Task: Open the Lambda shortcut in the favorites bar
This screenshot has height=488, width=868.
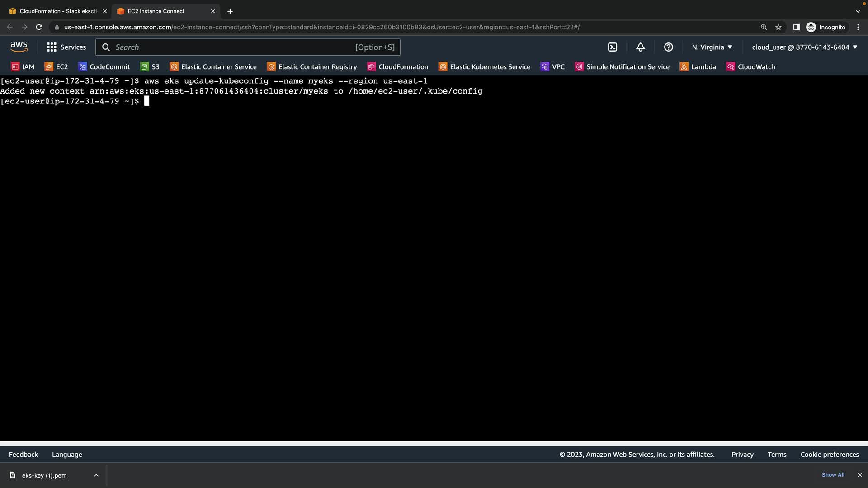Action: pyautogui.click(x=698, y=67)
